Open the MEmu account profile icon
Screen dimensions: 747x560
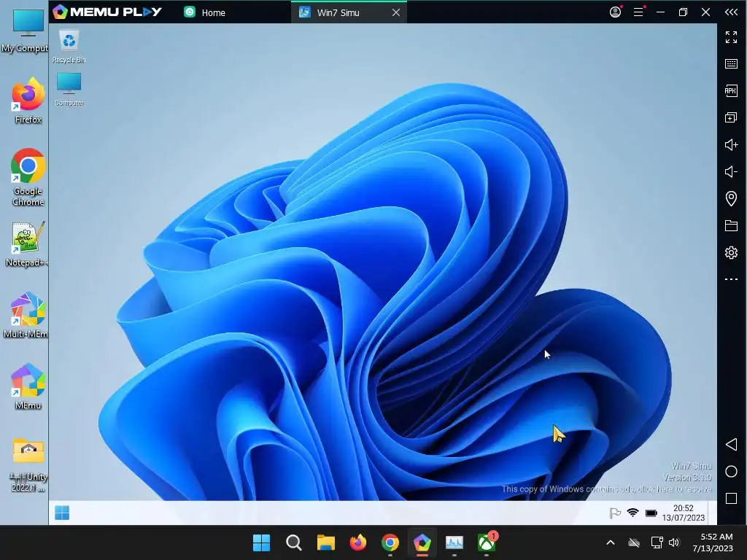pyautogui.click(x=616, y=12)
